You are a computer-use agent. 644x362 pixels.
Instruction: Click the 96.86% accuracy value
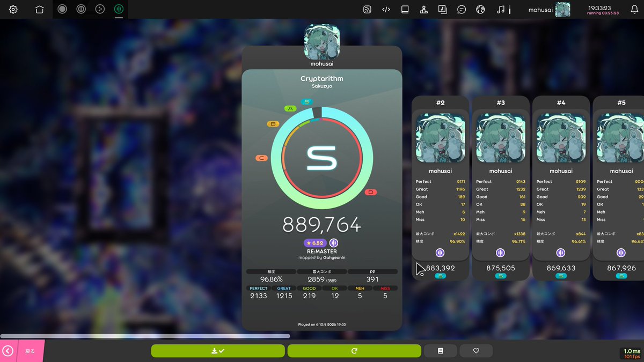[271, 279]
